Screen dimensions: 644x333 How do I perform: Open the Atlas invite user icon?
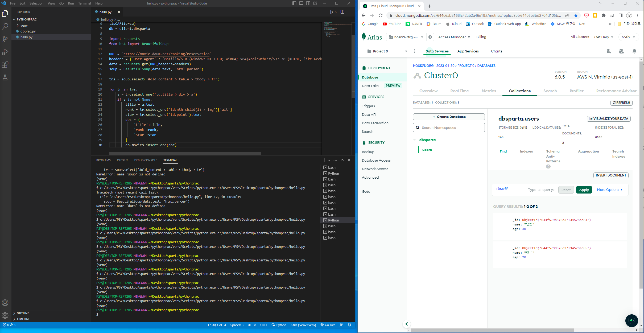(x=609, y=51)
